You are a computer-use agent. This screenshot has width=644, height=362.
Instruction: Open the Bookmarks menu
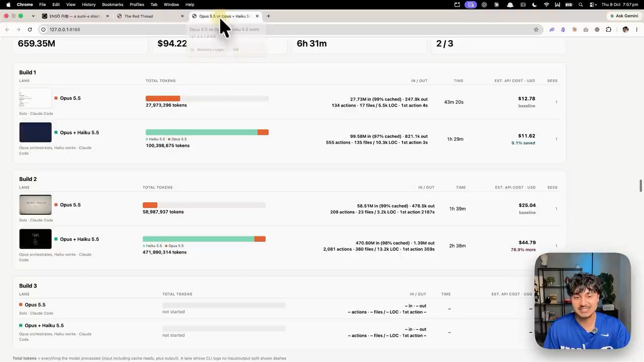click(x=113, y=5)
